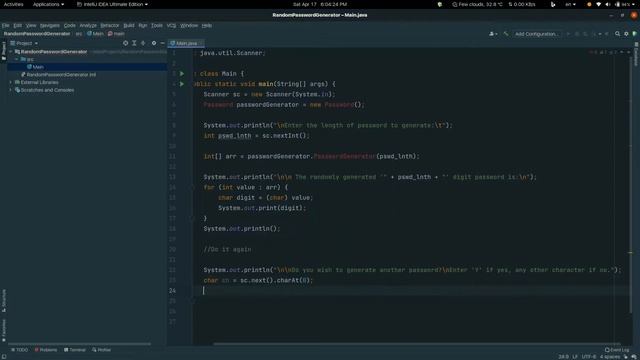
Task: Click UTF-8 encoding in status bar
Action: (589, 357)
